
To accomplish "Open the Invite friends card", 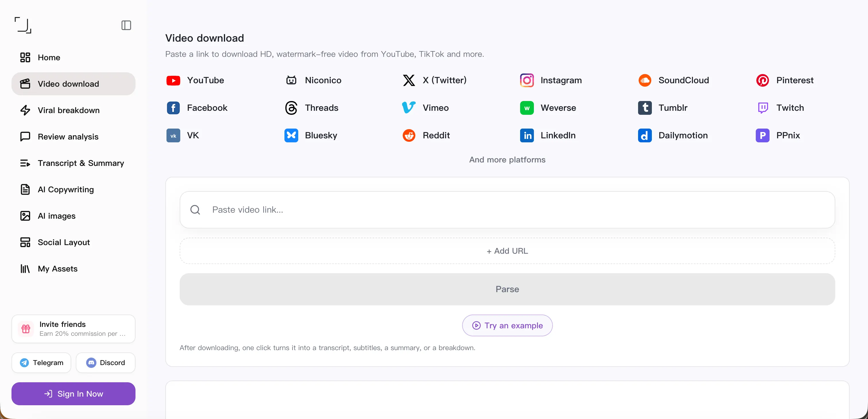I will (x=73, y=329).
